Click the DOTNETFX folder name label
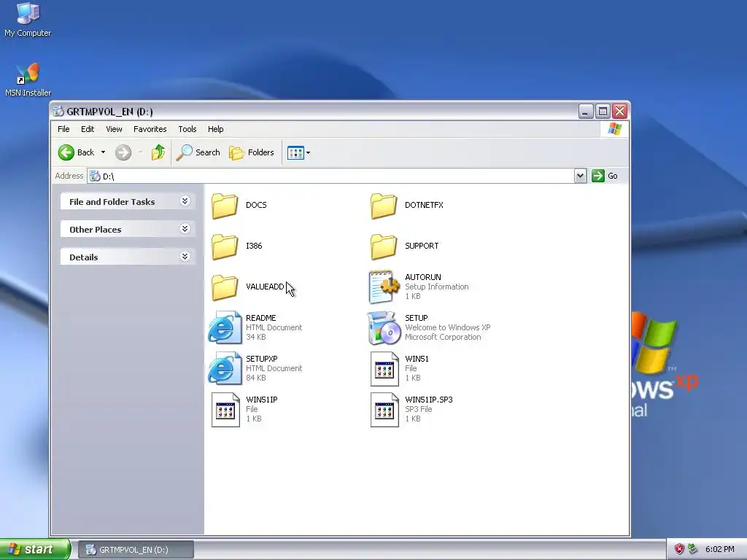This screenshot has width=747, height=560. pyautogui.click(x=424, y=205)
